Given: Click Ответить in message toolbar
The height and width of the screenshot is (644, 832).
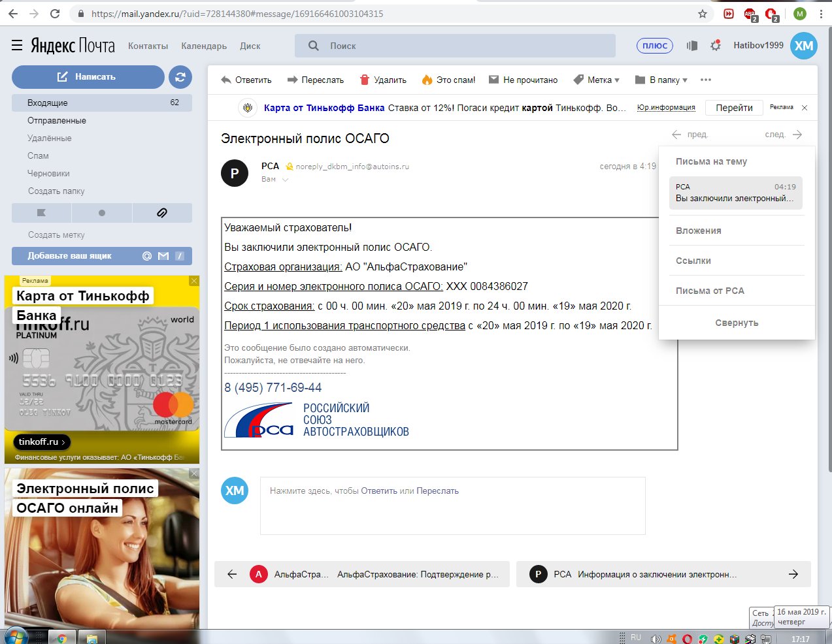Looking at the screenshot, I should coord(246,80).
